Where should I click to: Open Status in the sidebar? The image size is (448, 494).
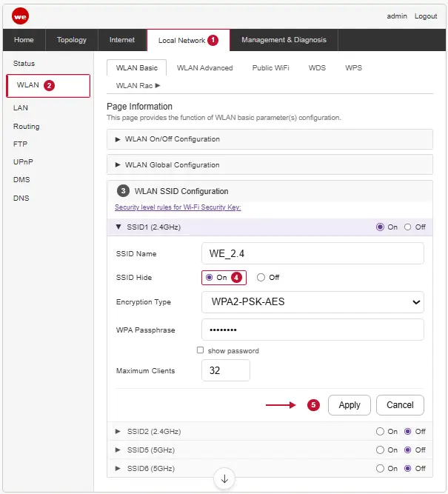(24, 64)
